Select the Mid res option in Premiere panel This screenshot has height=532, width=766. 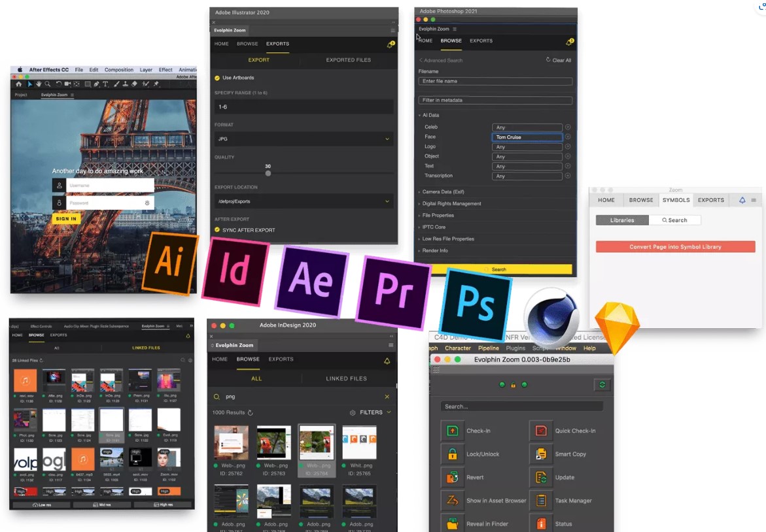click(x=101, y=505)
